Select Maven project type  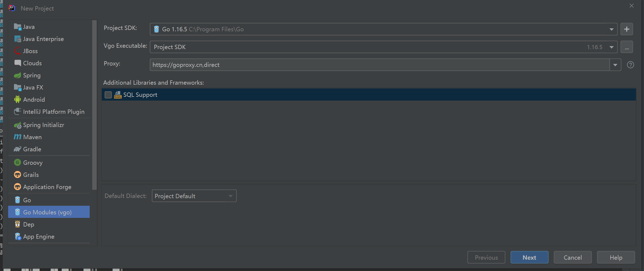coord(49,137)
